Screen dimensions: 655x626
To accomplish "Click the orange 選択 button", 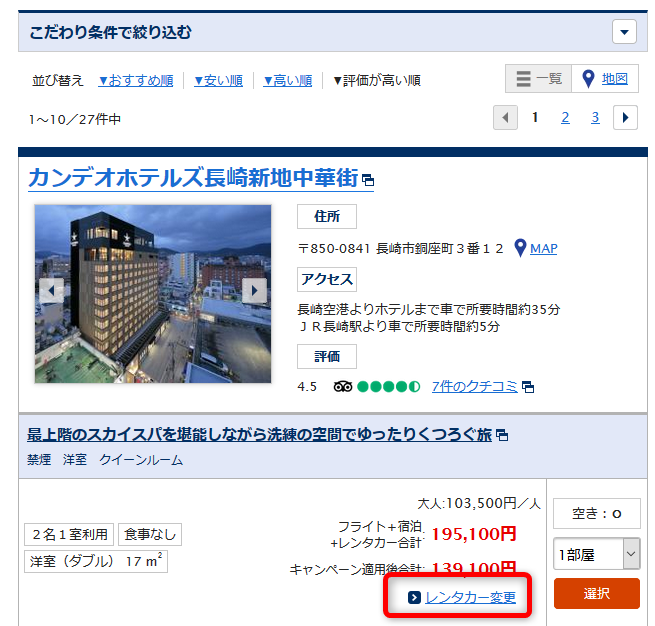I will 597,593.
